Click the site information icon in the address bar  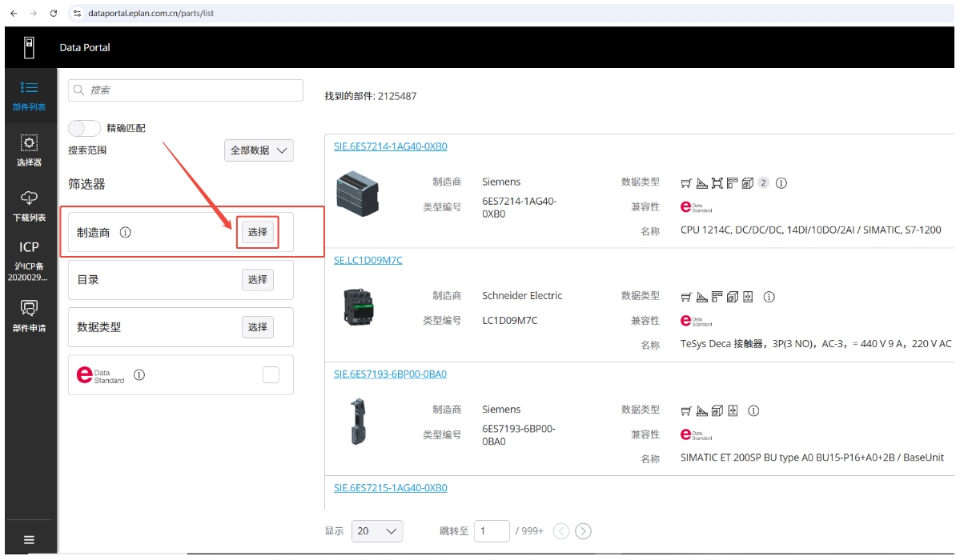pyautogui.click(x=77, y=13)
